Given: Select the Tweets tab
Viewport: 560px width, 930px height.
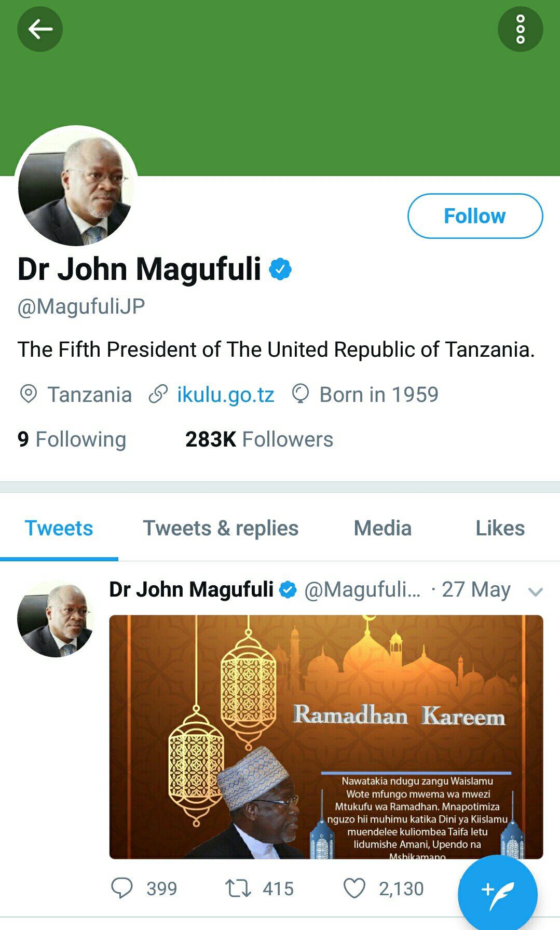Looking at the screenshot, I should point(59,528).
